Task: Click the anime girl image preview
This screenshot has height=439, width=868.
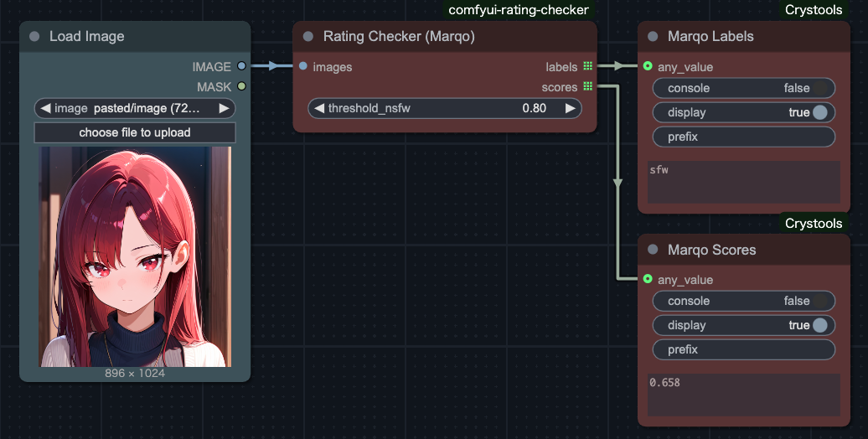Action: point(135,256)
